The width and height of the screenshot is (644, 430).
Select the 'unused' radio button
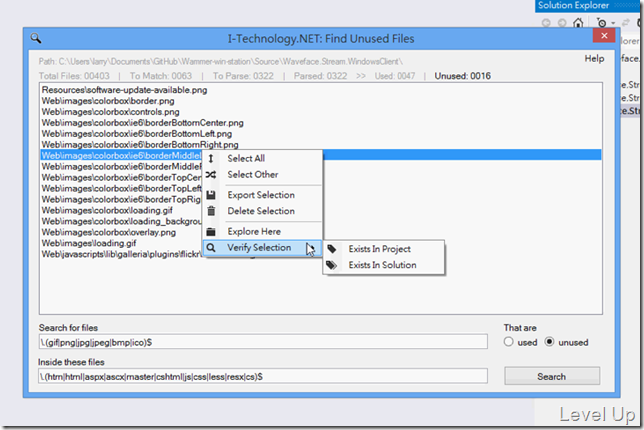(x=549, y=342)
